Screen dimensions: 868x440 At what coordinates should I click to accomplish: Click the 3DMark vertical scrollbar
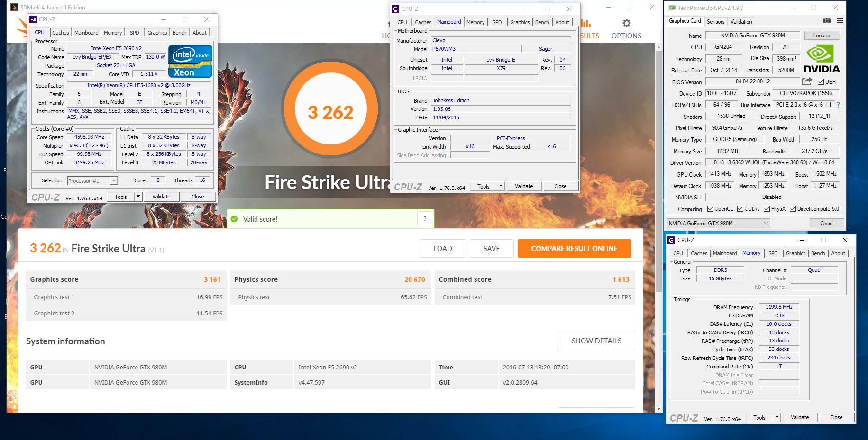(x=658, y=171)
